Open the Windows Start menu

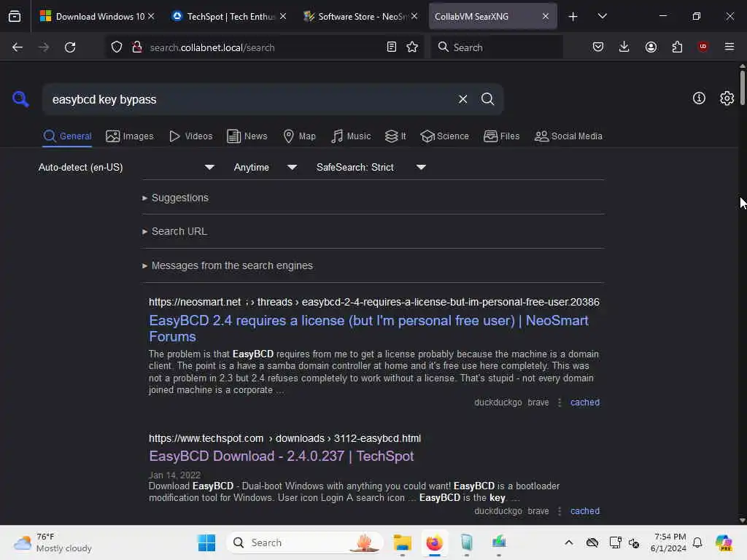206,542
